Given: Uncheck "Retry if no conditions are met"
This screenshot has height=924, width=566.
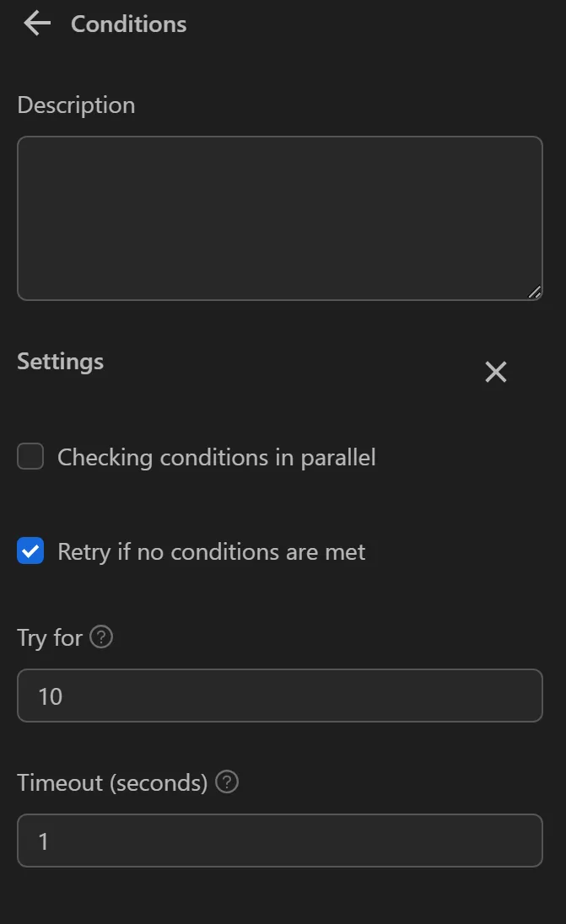Looking at the screenshot, I should tap(30, 551).
